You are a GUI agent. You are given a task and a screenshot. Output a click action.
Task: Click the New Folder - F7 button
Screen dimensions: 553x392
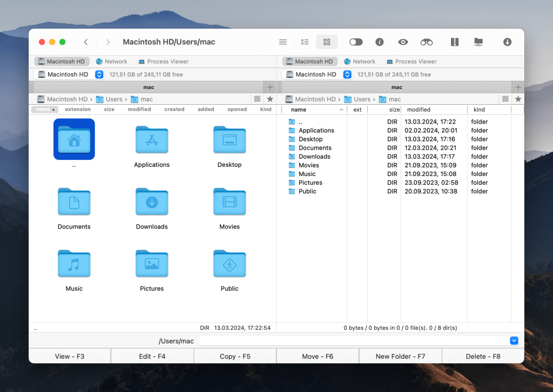coord(400,356)
